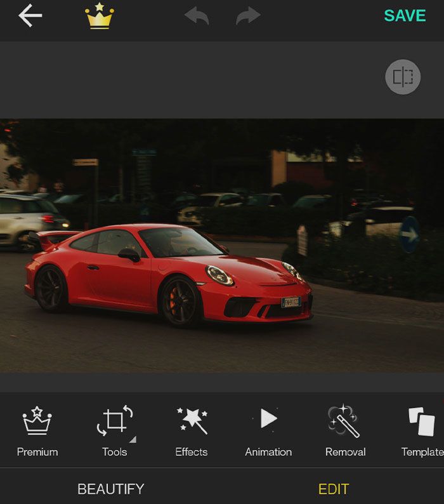Click the "Effects" text label

coord(192,452)
